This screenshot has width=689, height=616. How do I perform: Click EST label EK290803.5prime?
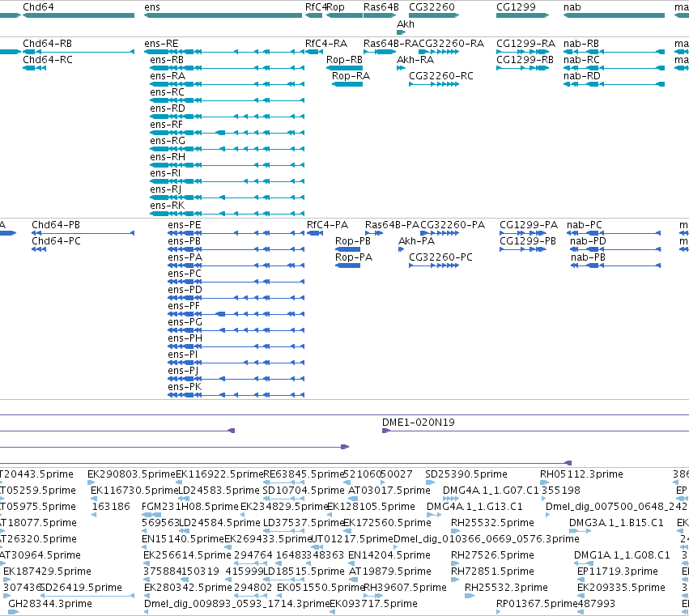tap(131, 474)
